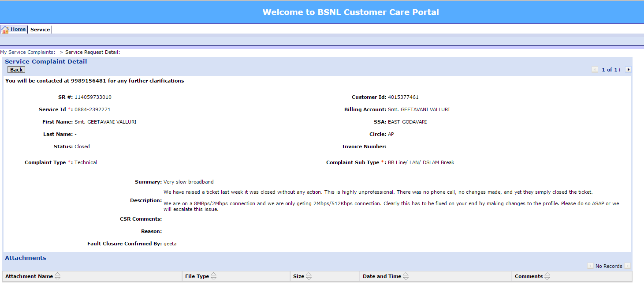The image size is (644, 297).
Task: Click the Attachment Name column header
Action: coord(29,276)
